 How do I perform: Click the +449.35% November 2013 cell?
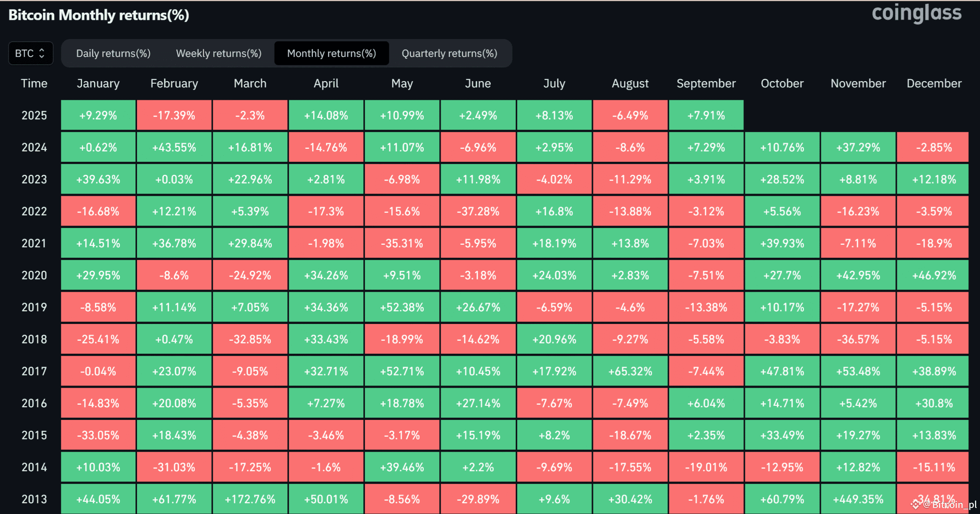858,499
